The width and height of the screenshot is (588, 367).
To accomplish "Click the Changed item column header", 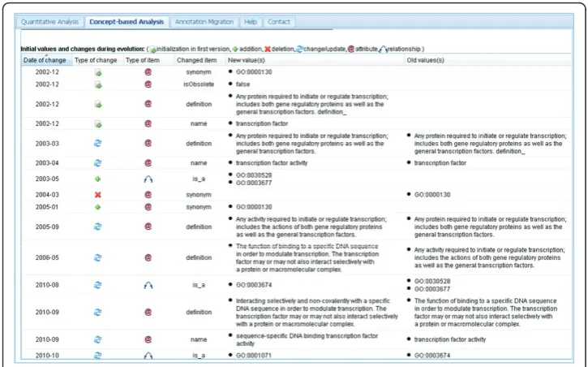I will (200, 60).
